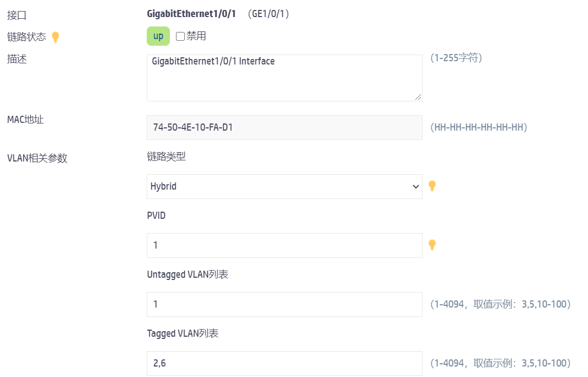Click the 禁用 checkbox label text
Viewport: 588px width, 377px height.
pos(196,36)
